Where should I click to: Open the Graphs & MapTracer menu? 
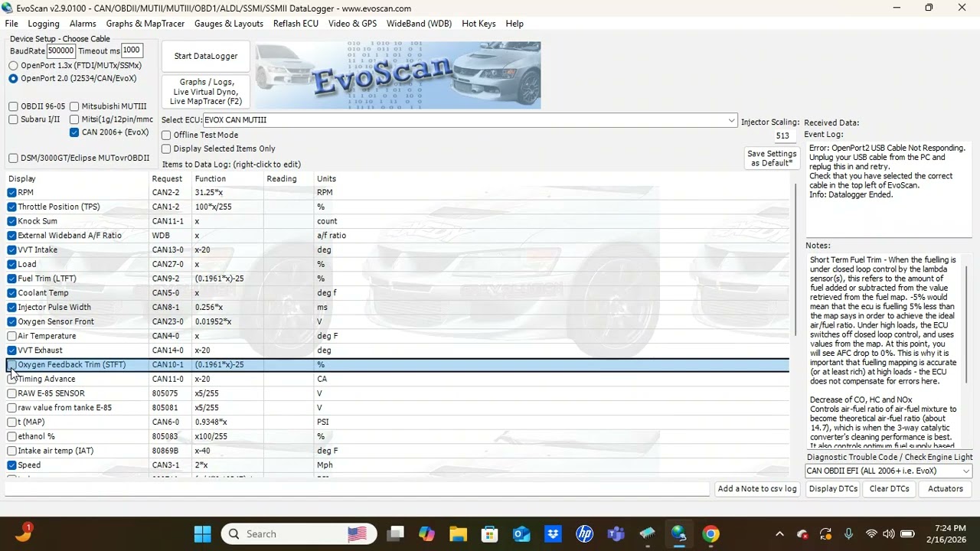pos(145,24)
